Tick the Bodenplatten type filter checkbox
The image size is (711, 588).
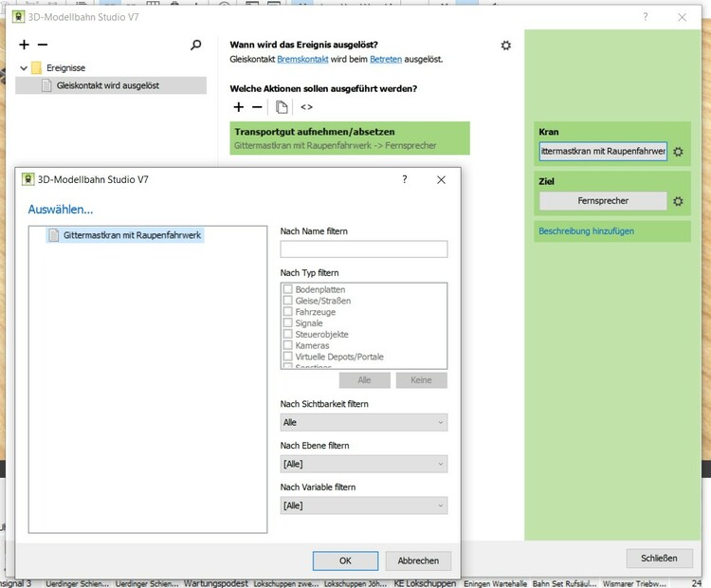287,289
